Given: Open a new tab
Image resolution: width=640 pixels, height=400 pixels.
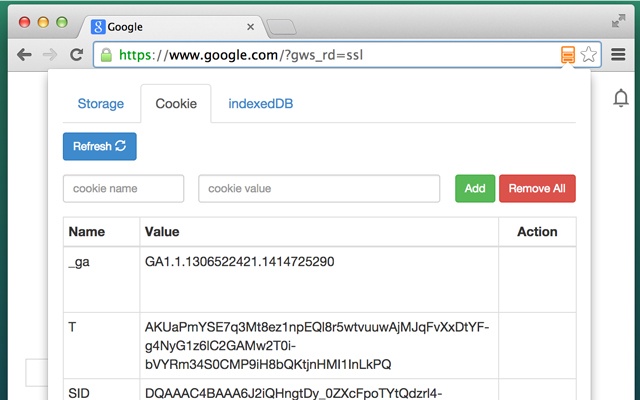Looking at the screenshot, I should [281, 27].
